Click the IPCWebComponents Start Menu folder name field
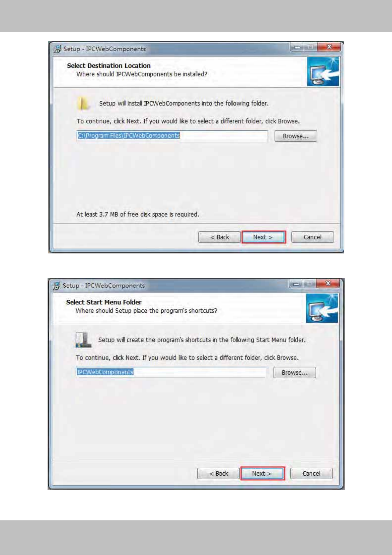The image size is (392, 555). pyautogui.click(x=171, y=372)
